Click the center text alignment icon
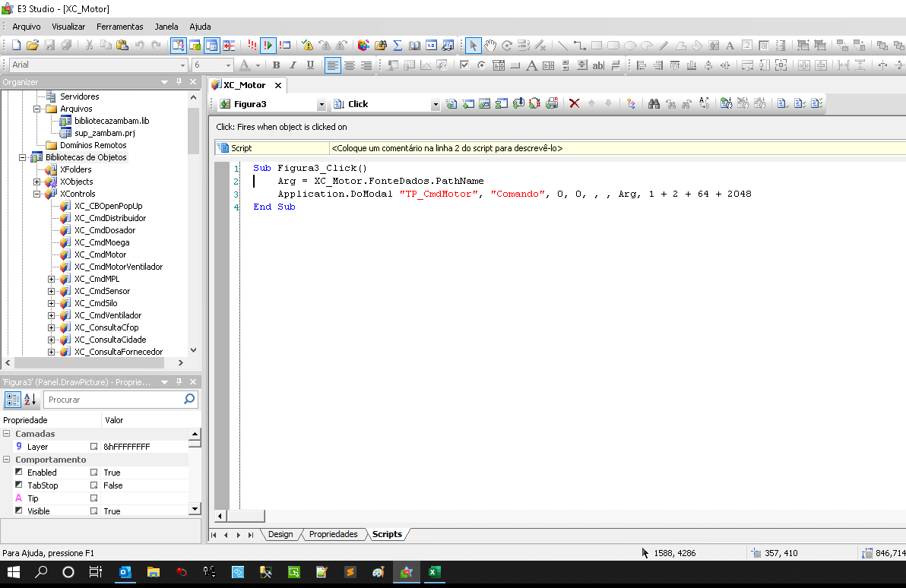This screenshot has height=588, width=906. 349,65
